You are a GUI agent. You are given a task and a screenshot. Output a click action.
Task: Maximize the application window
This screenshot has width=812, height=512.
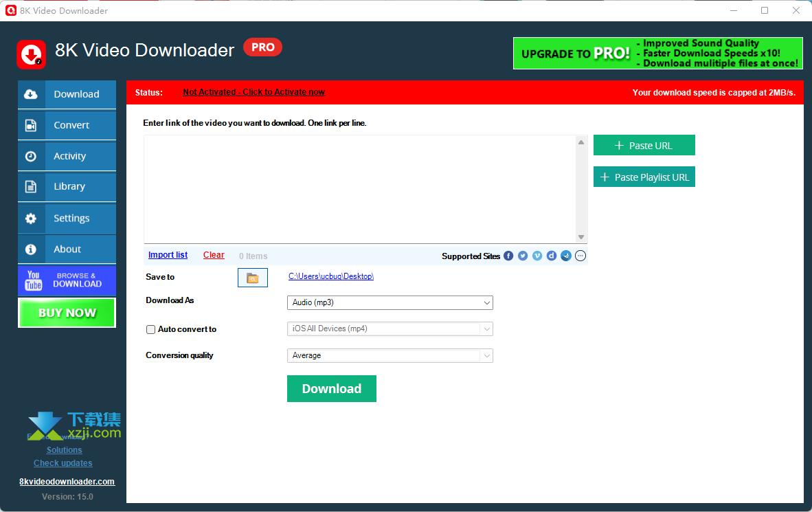pos(765,10)
